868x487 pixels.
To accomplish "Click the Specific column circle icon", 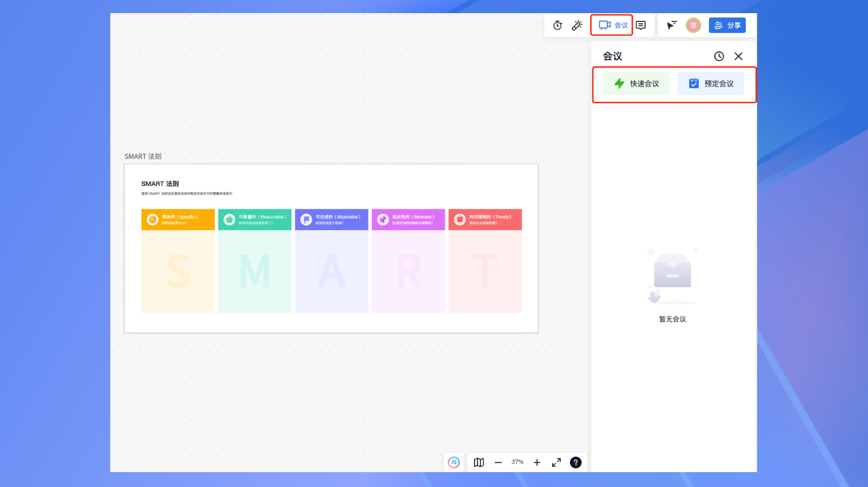I will [153, 219].
